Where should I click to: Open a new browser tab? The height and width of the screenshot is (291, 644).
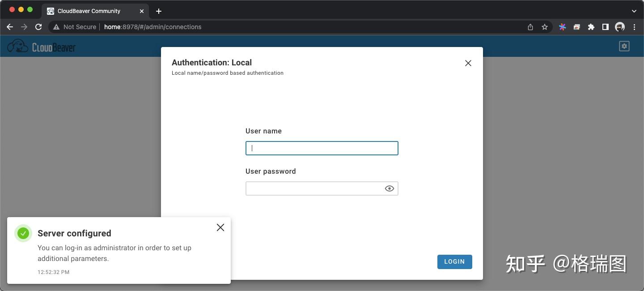tap(159, 11)
